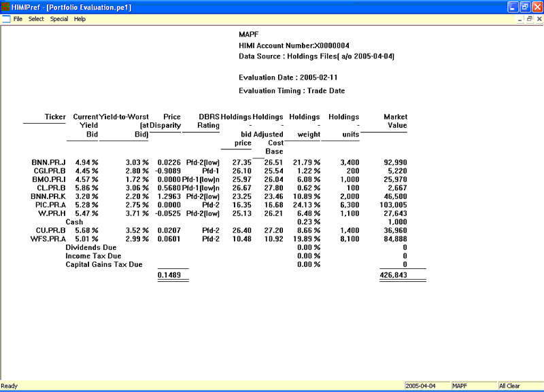The width and height of the screenshot is (544, 392).
Task: Close the Portfolio Evaluation child document
Action: click(539, 19)
